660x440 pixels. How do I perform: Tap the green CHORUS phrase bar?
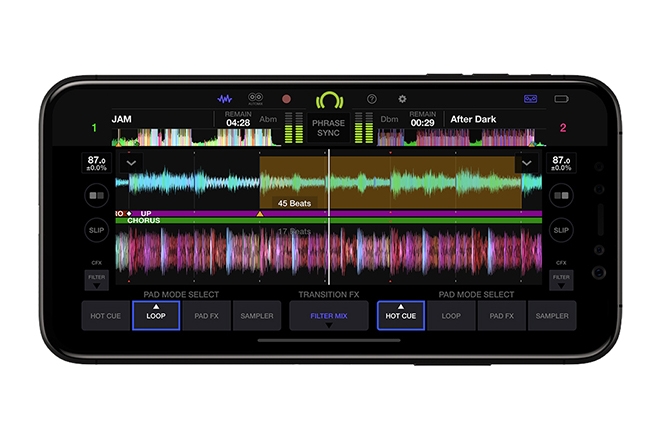[329, 221]
